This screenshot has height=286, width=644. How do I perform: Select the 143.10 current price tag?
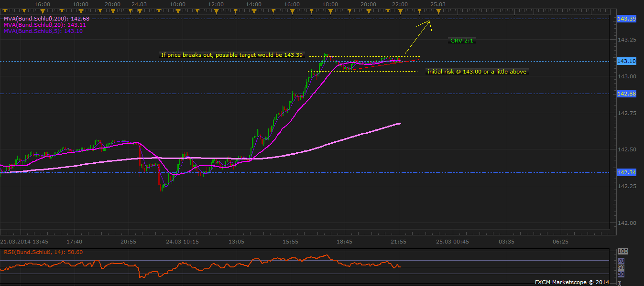[x=626, y=61]
